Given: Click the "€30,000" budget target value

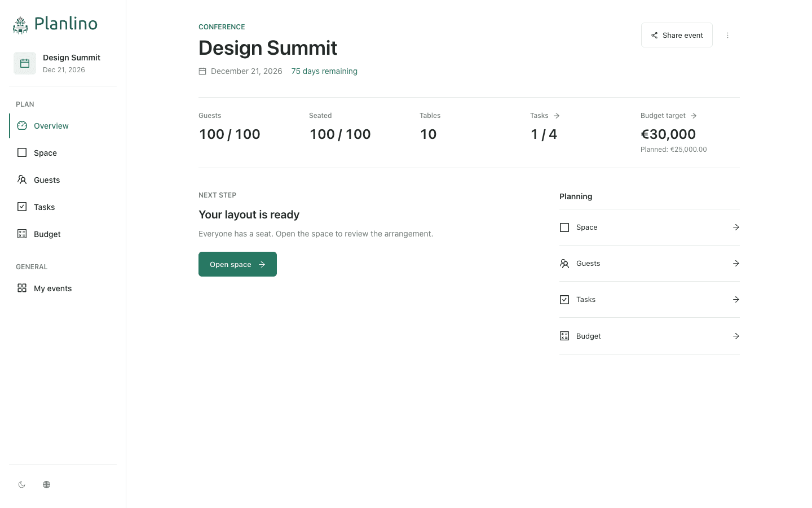Looking at the screenshot, I should pyautogui.click(x=668, y=134).
